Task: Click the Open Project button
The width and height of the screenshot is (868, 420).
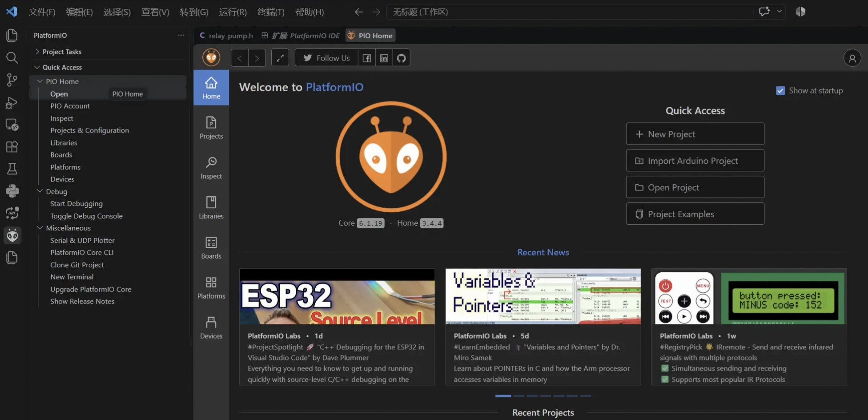Action: coord(695,187)
